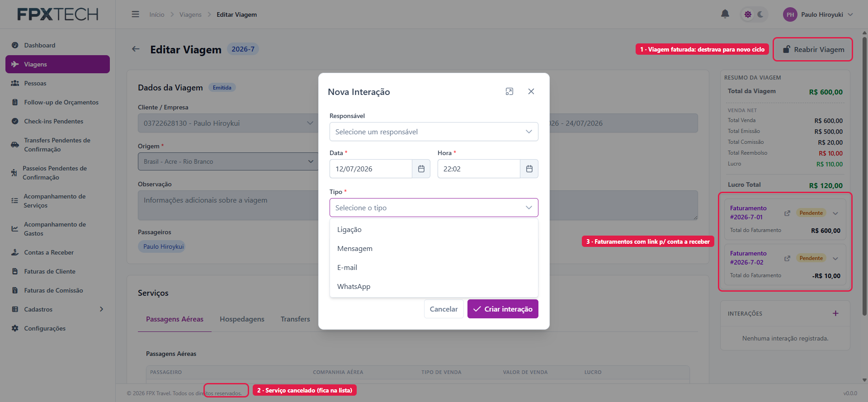Switch to the Passagens Aéreas tab
Screen dimensions: 868x402
click(x=175, y=319)
